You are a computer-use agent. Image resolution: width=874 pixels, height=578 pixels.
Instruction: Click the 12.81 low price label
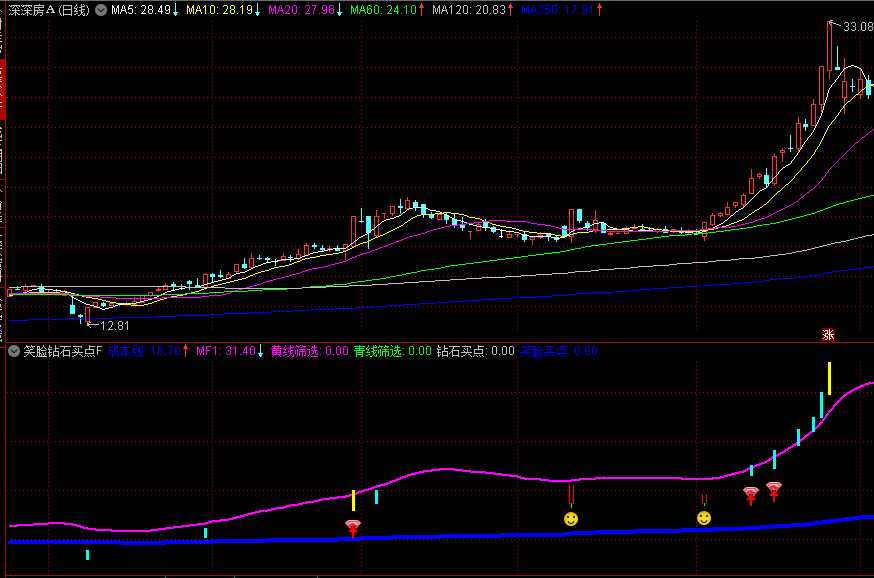coord(115,325)
